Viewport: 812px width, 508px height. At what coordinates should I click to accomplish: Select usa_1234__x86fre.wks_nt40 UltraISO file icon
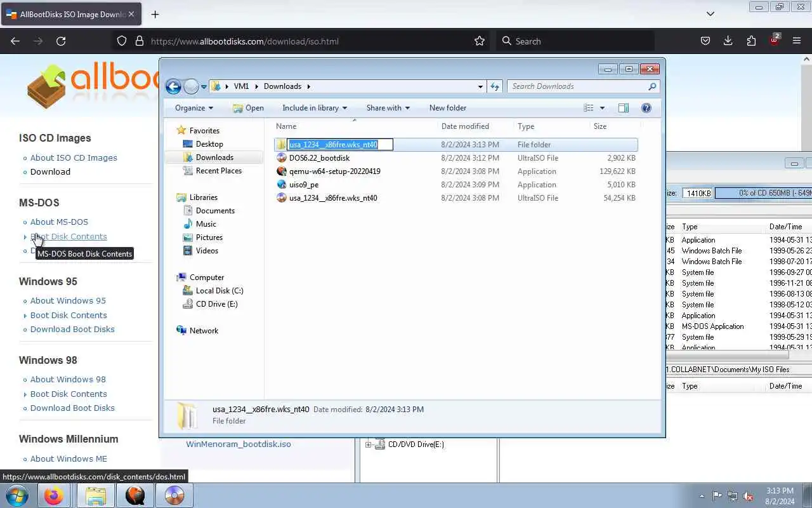pos(282,198)
